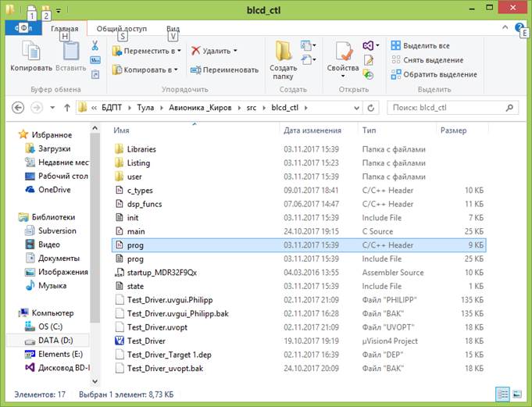
Task: Select OneDrive in the Favorites list
Action: coord(54,189)
